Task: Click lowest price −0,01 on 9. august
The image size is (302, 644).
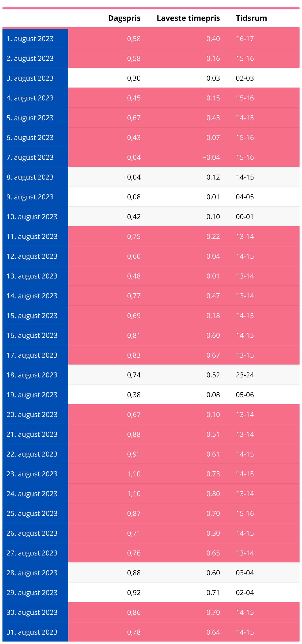Action: pos(211,197)
